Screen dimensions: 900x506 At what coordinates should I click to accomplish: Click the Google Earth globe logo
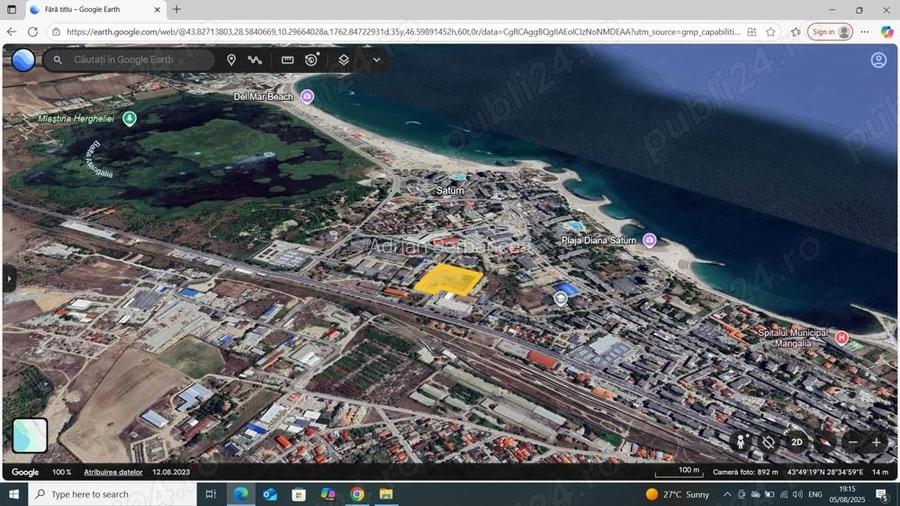pyautogui.click(x=23, y=60)
